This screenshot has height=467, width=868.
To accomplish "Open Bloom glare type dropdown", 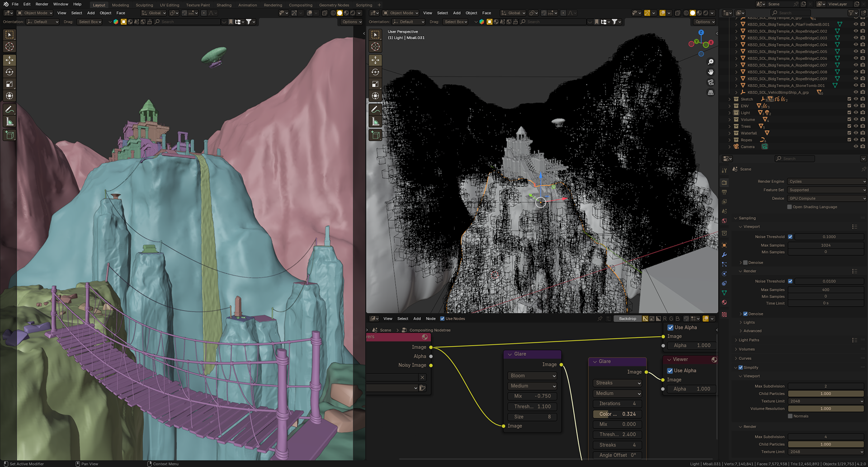I will (x=532, y=376).
